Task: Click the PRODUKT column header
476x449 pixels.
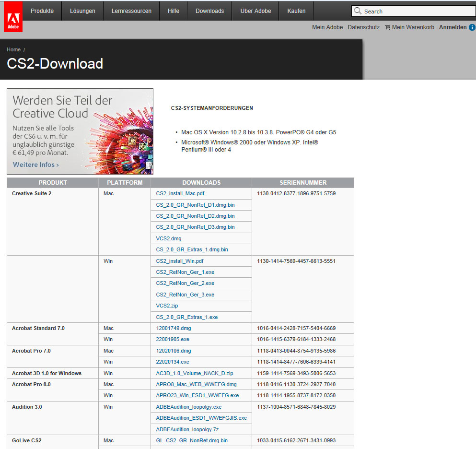Action: tap(53, 183)
